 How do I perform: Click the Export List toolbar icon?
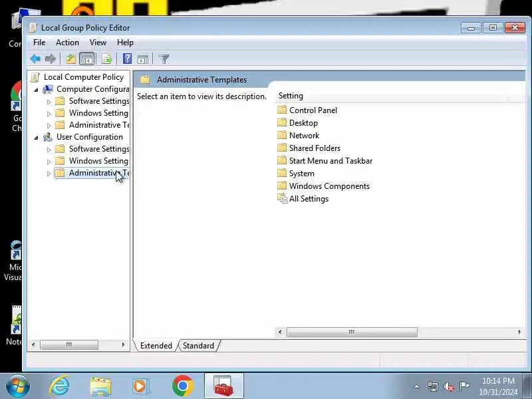pos(106,59)
